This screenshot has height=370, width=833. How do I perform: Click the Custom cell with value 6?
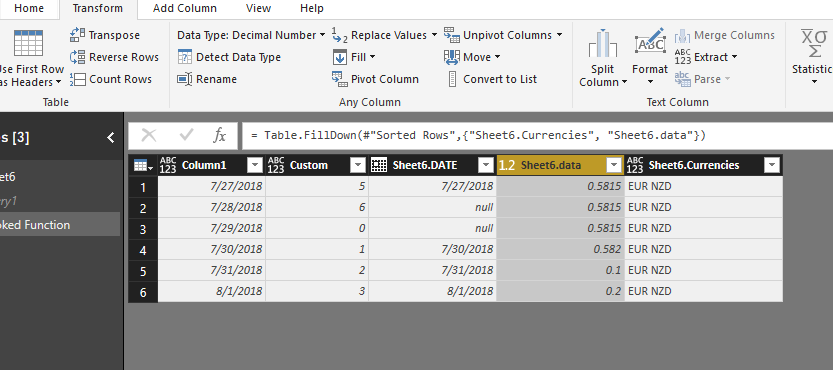[317, 207]
